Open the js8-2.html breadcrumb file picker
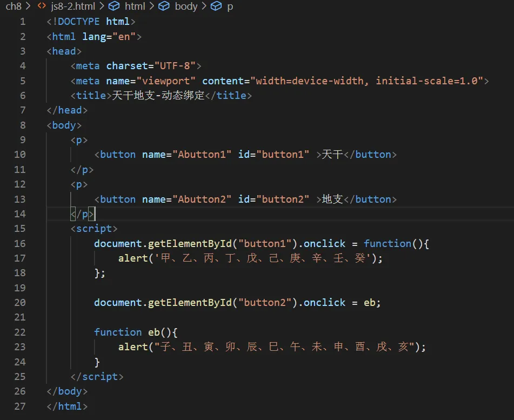This screenshot has height=420, width=514. [73, 6]
